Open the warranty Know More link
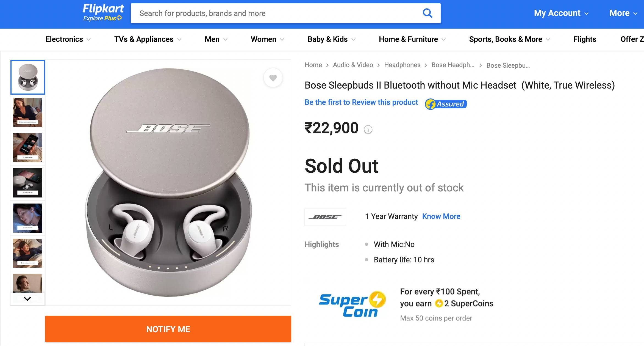The height and width of the screenshot is (346, 644). point(441,216)
